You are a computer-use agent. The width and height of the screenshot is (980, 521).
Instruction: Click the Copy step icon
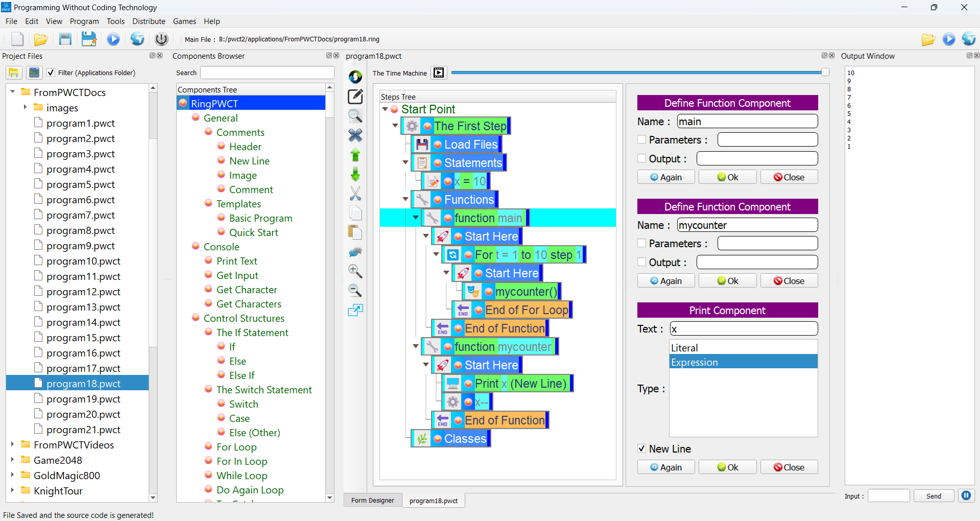(x=355, y=213)
